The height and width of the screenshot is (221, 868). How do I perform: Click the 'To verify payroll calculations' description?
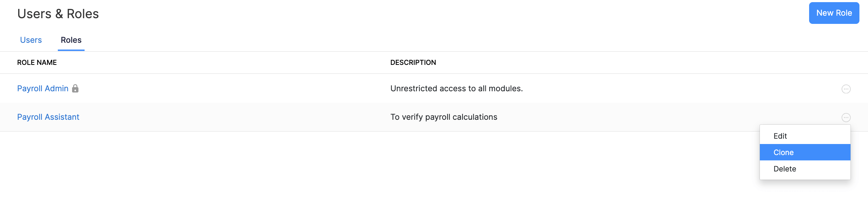pos(444,117)
